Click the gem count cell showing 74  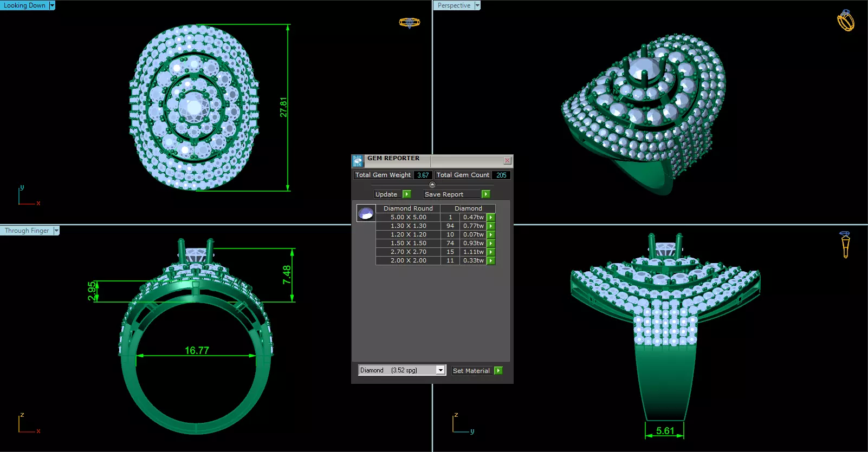pos(450,244)
